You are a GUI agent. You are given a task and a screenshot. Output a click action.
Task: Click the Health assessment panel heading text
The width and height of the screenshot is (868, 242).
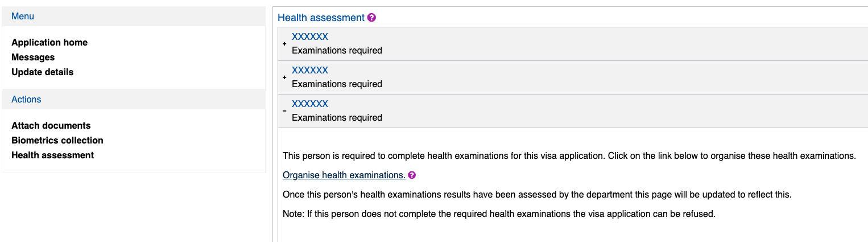(x=321, y=18)
